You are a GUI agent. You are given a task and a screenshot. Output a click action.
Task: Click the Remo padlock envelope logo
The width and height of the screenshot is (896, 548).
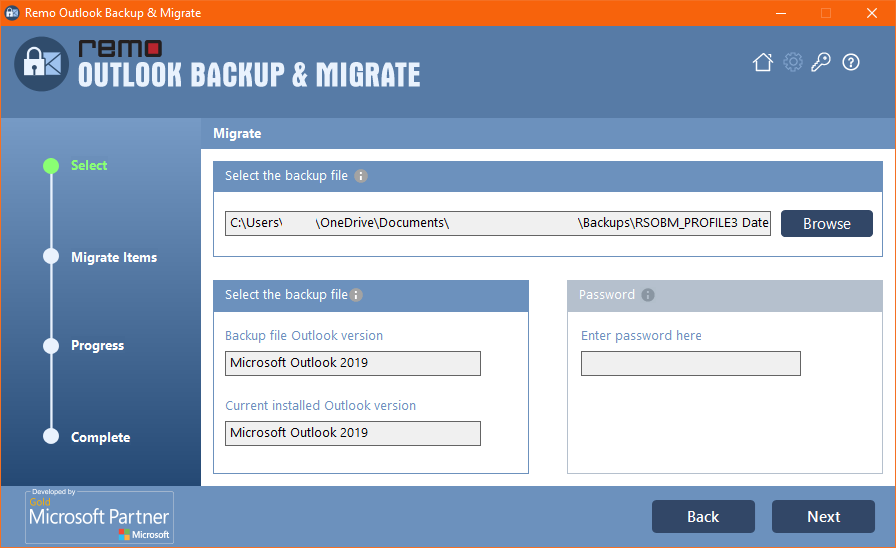pyautogui.click(x=40, y=64)
